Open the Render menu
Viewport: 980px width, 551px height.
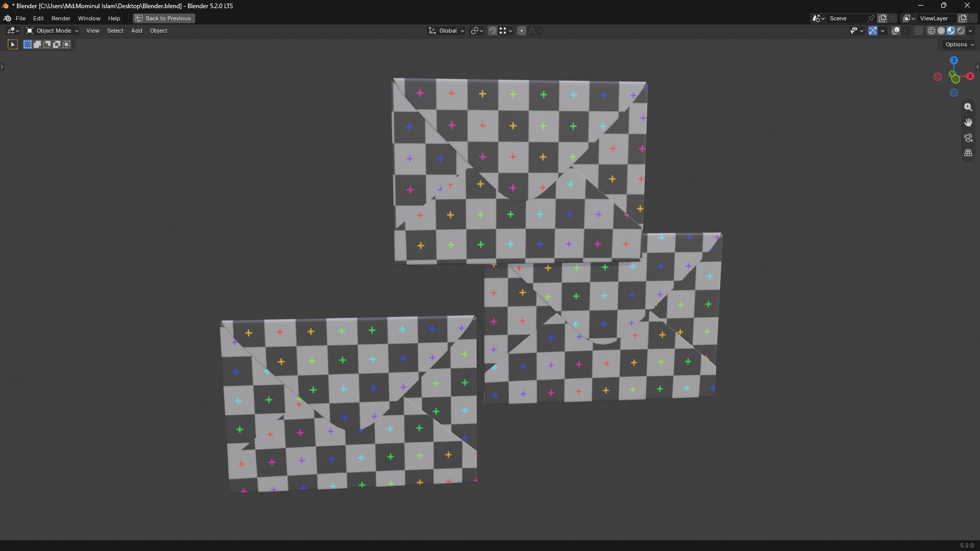click(x=61, y=18)
